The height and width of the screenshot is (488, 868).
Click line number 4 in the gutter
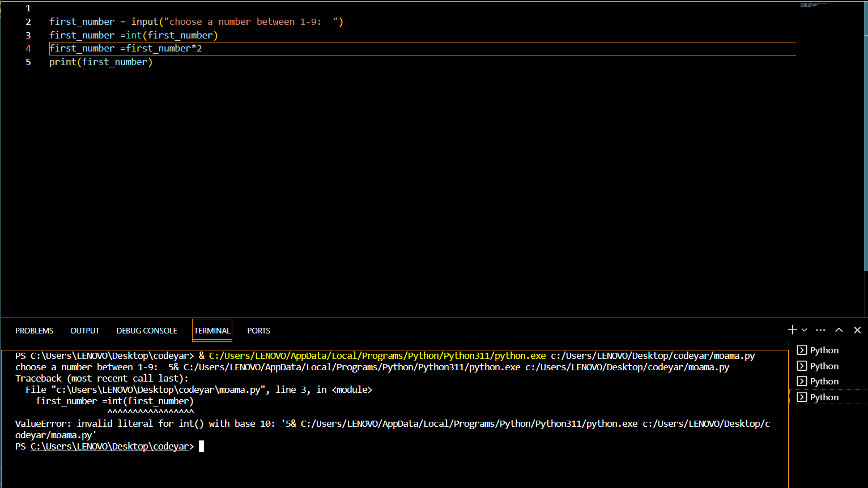pos(28,49)
